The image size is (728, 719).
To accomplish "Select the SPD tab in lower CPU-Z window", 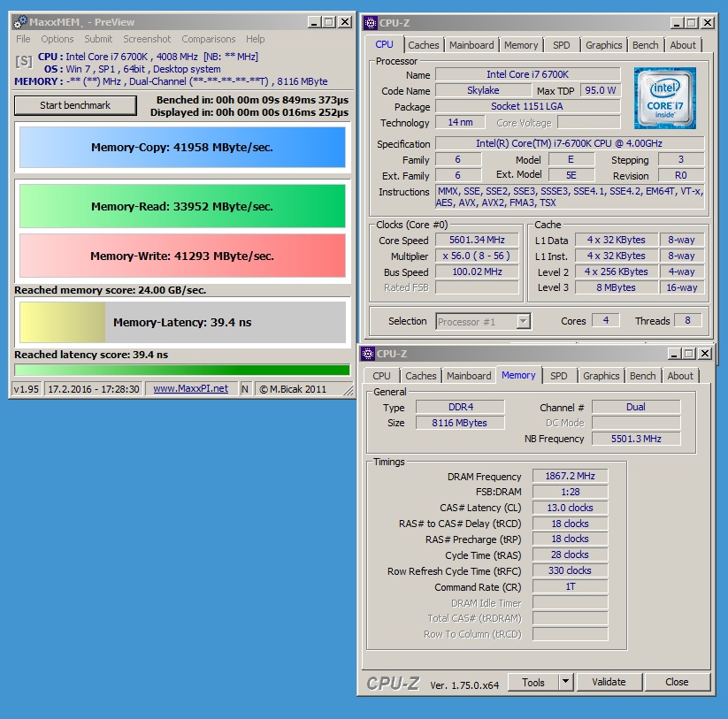I will [x=558, y=376].
